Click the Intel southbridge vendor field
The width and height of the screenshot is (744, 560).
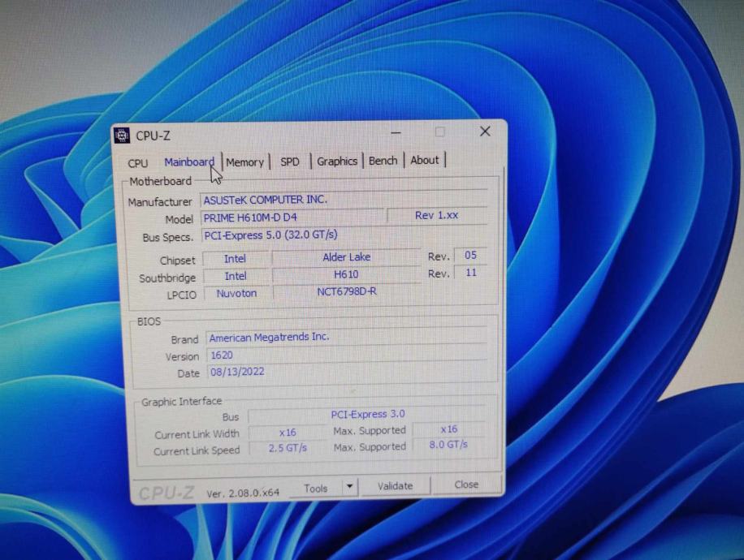click(236, 276)
